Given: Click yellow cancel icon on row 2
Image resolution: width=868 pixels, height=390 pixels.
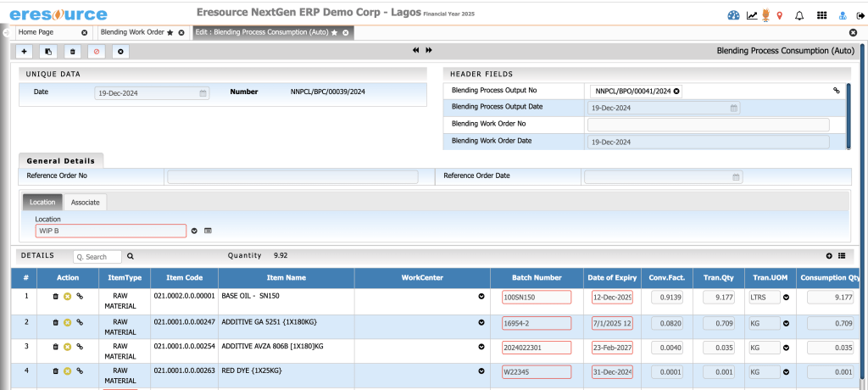Looking at the screenshot, I should coord(67,322).
